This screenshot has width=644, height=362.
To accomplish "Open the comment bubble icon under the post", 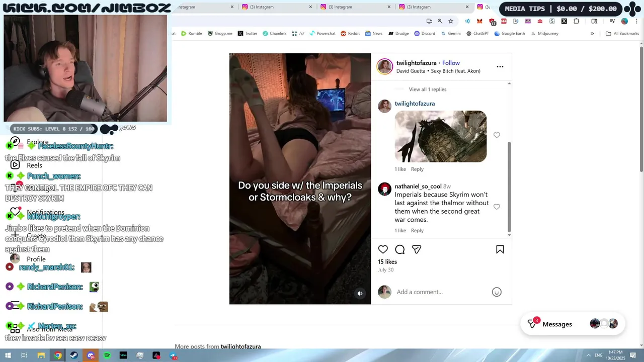I will point(400,249).
